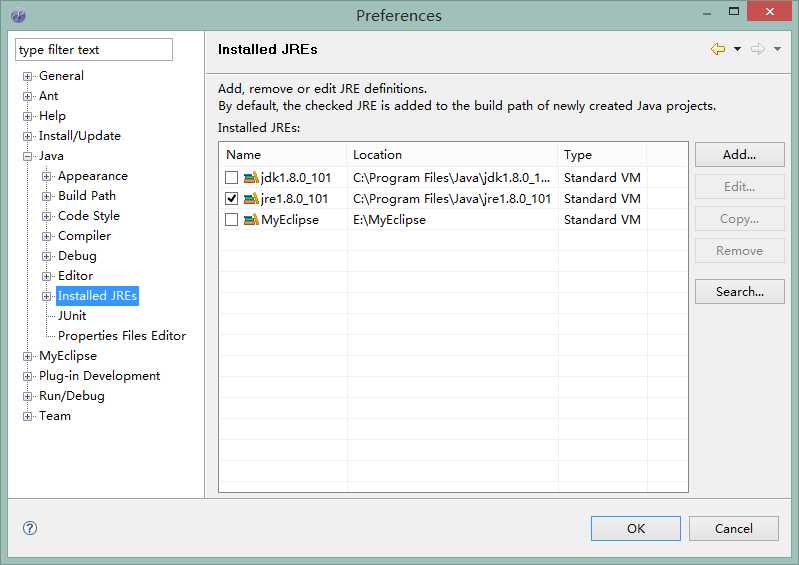Click the Cancel button
Image resolution: width=799 pixels, height=565 pixels.
coord(733,528)
